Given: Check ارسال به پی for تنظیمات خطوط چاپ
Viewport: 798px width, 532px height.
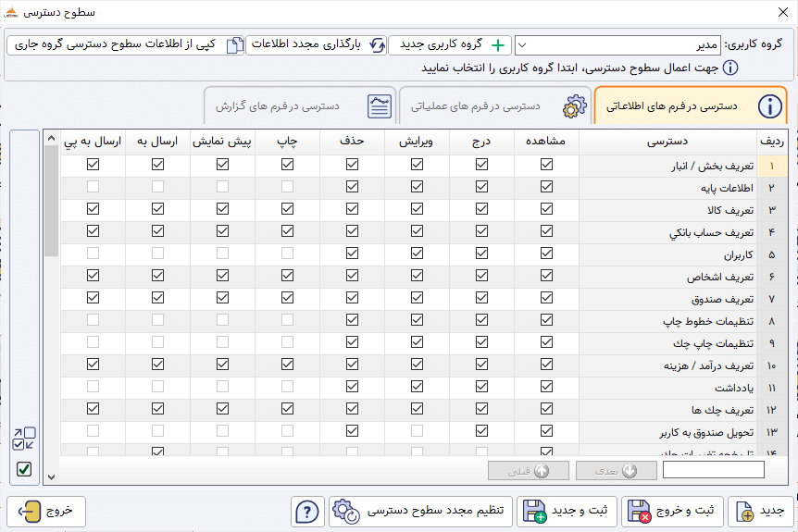Looking at the screenshot, I should pos(94,320).
